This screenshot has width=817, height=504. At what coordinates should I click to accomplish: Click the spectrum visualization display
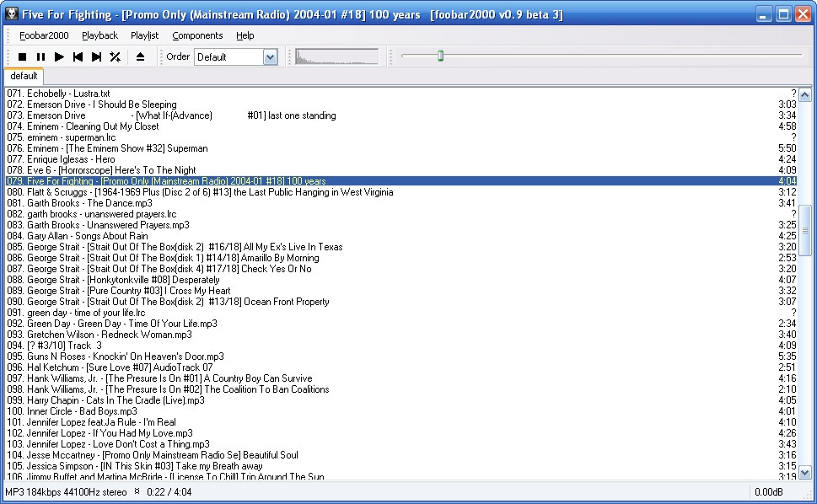coord(336,56)
